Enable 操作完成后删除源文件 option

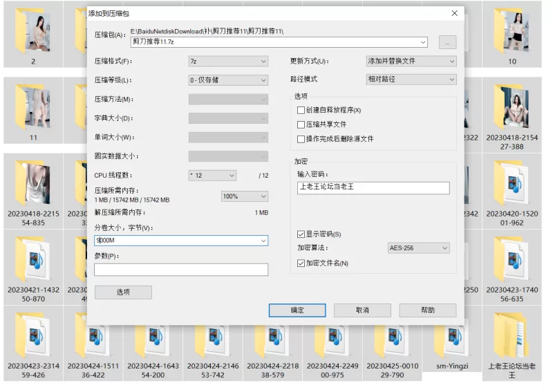[x=301, y=139]
